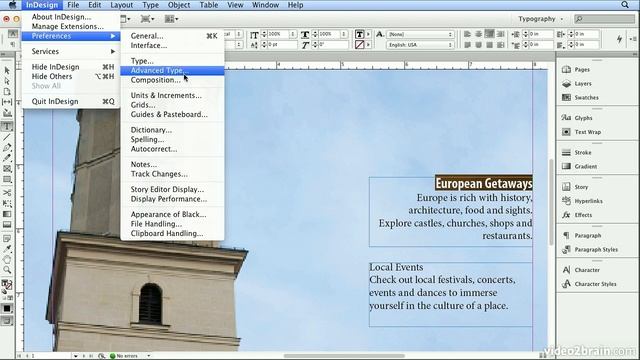Open the English: USA language dropdown

[x=420, y=45]
